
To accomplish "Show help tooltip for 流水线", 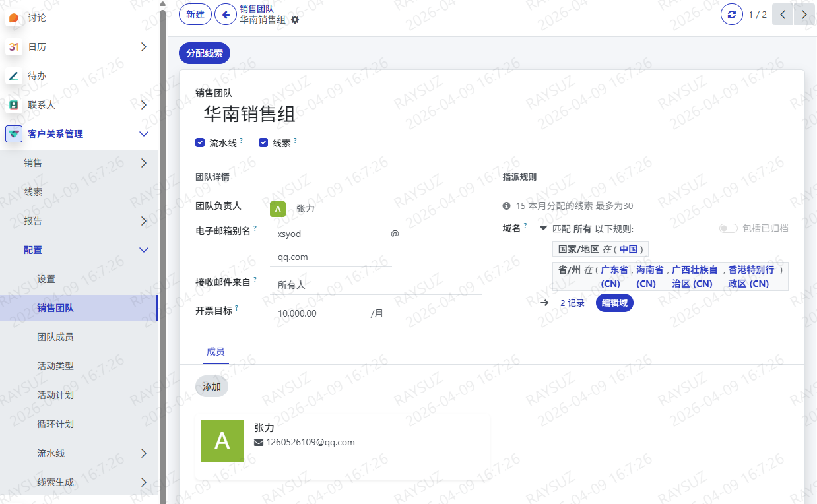I will (242, 141).
